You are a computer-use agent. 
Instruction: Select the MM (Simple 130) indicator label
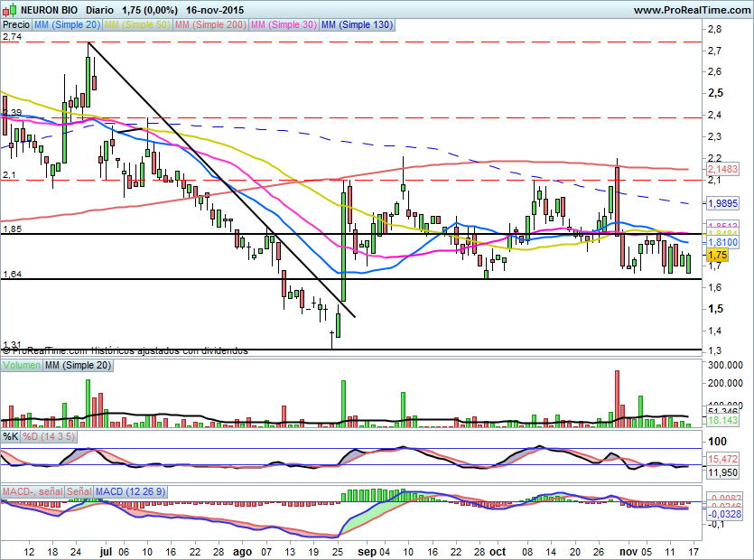click(x=357, y=25)
